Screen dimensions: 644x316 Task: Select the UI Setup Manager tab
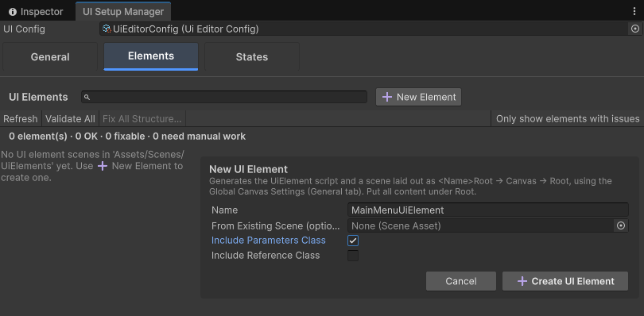click(x=123, y=11)
